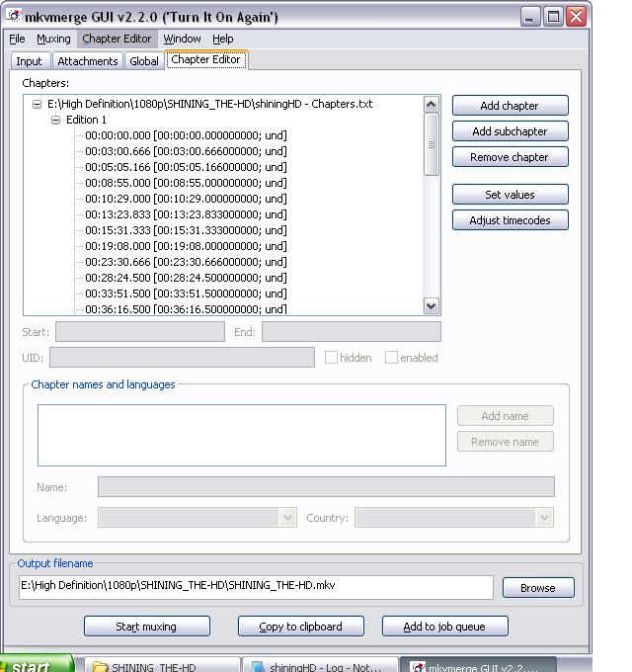This screenshot has height=672, width=632.
Task: Select chapter 00:19:08.000
Action: pyautogui.click(x=186, y=246)
